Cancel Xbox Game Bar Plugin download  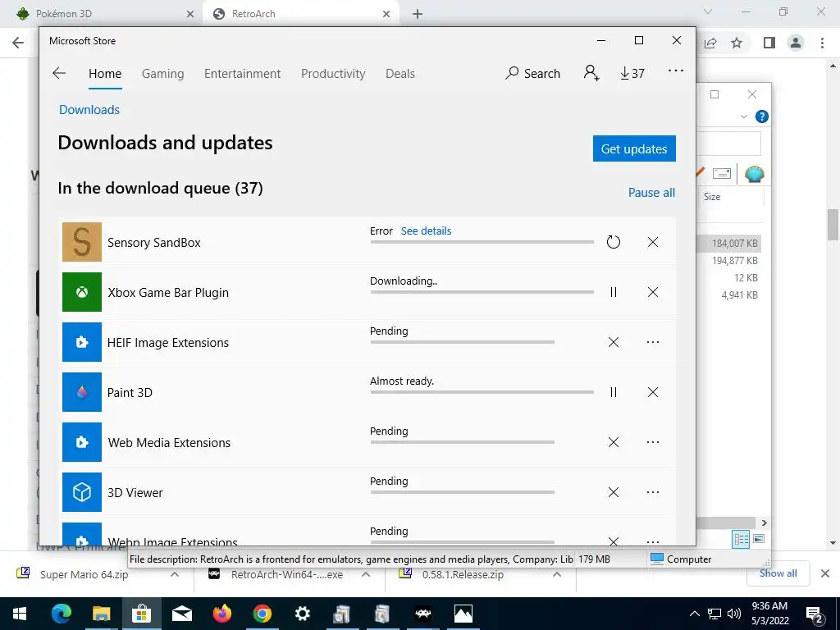[x=652, y=292]
